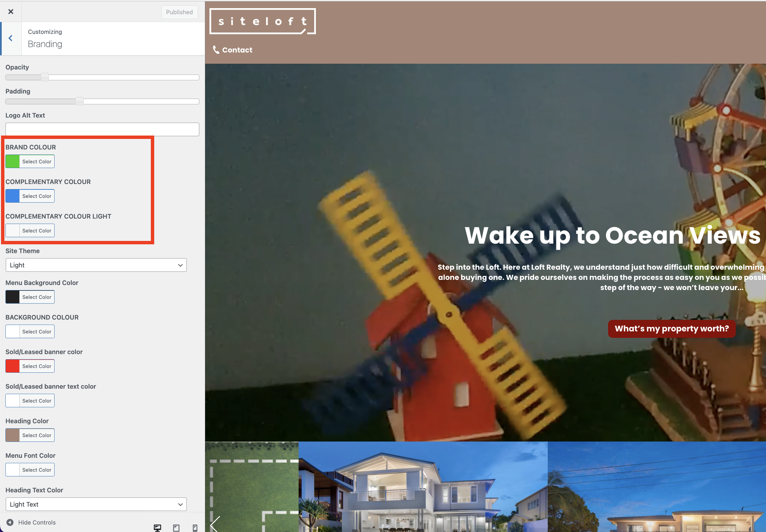Close the Customizer with the X icon

click(11, 12)
